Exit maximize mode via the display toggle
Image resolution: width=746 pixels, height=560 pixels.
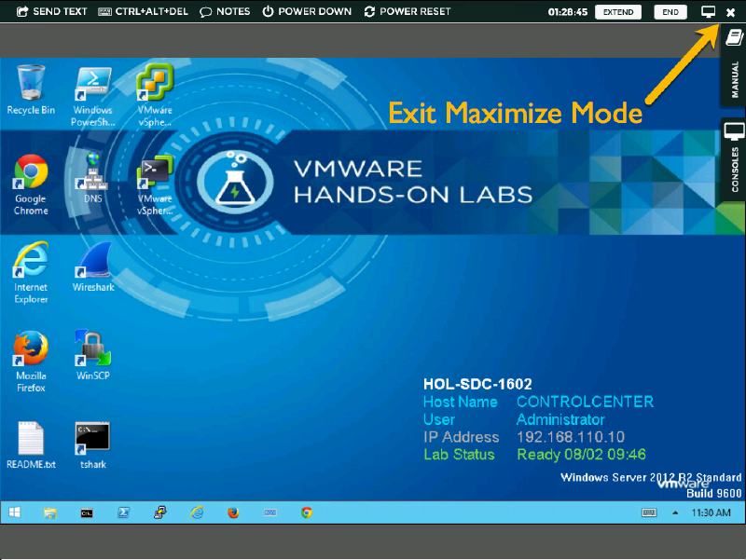(709, 11)
